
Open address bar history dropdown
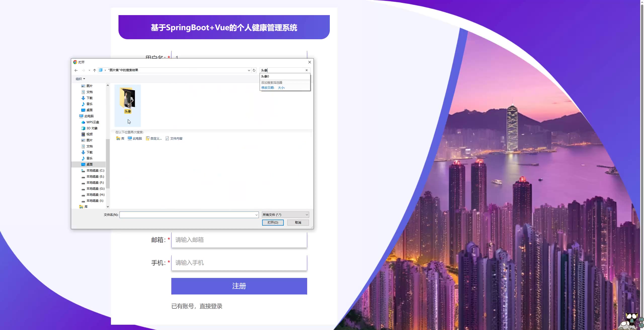[249, 70]
